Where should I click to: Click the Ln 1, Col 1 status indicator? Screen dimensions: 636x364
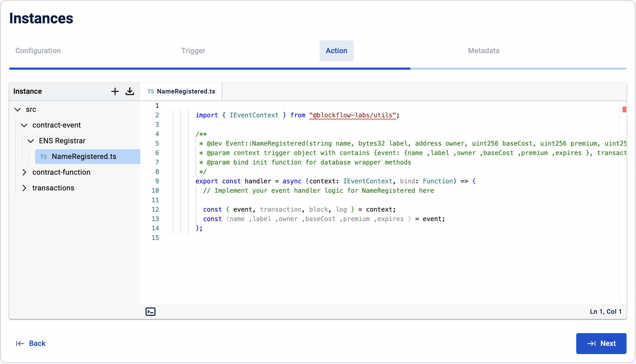pyautogui.click(x=606, y=312)
